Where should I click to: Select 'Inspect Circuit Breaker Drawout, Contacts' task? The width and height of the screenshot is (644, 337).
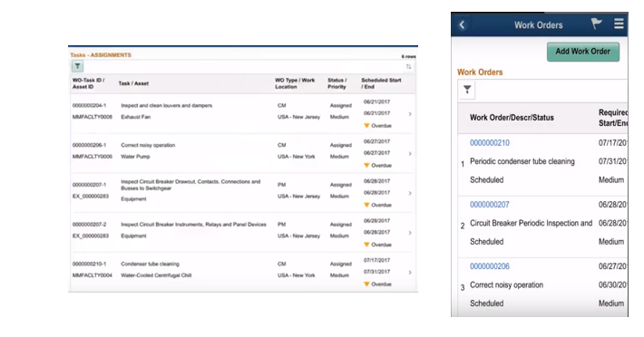pyautogui.click(x=190, y=185)
